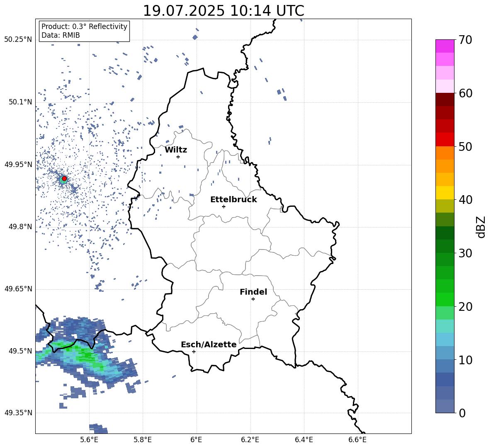Click the 10 colorbar tick label
This screenshot has width=491, height=448.
pyautogui.click(x=465, y=360)
